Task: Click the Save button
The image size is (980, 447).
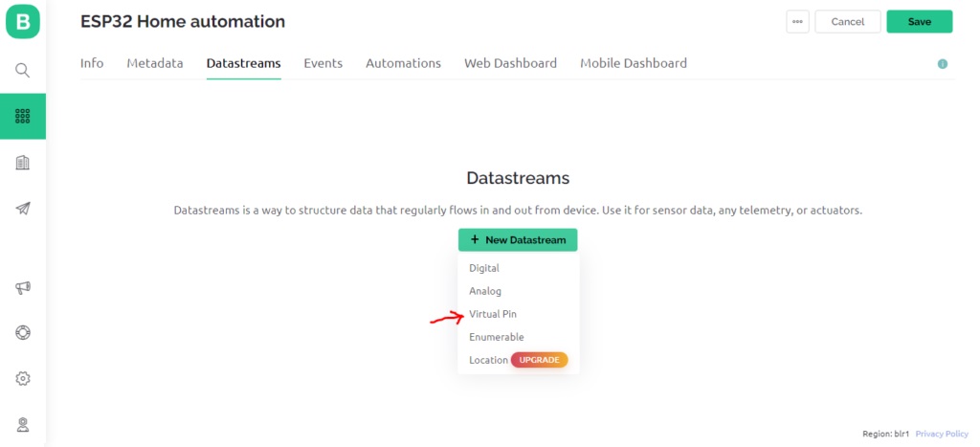Action: click(x=920, y=21)
